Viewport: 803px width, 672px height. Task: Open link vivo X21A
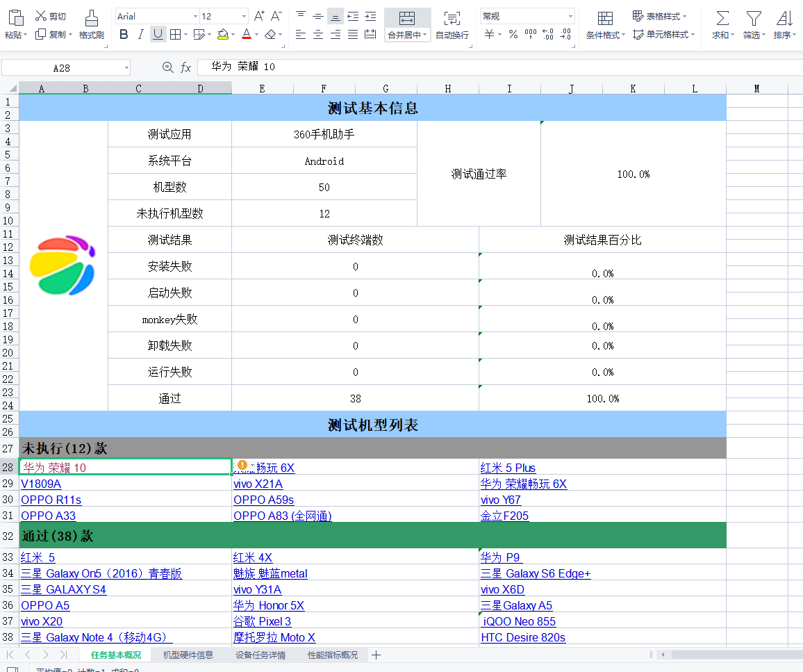pyautogui.click(x=258, y=484)
